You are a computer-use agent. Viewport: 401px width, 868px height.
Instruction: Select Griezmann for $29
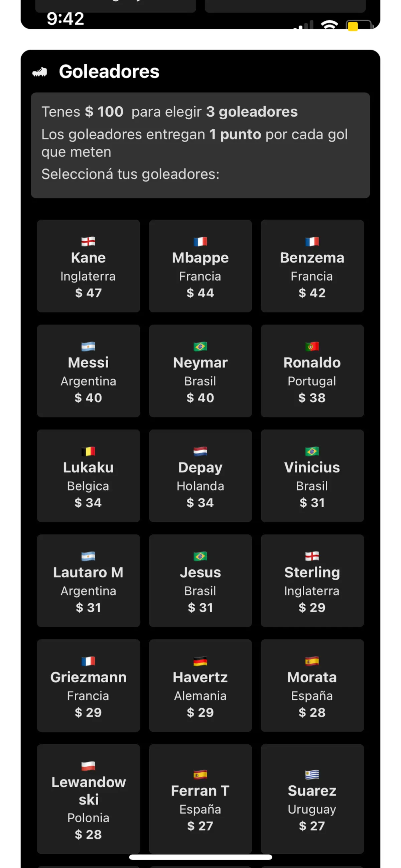click(x=88, y=686)
